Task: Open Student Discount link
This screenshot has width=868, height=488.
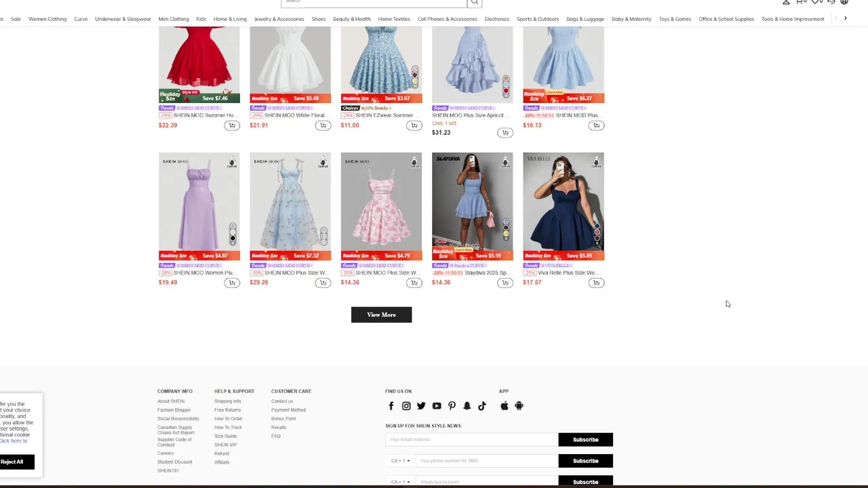Action: [x=175, y=462]
